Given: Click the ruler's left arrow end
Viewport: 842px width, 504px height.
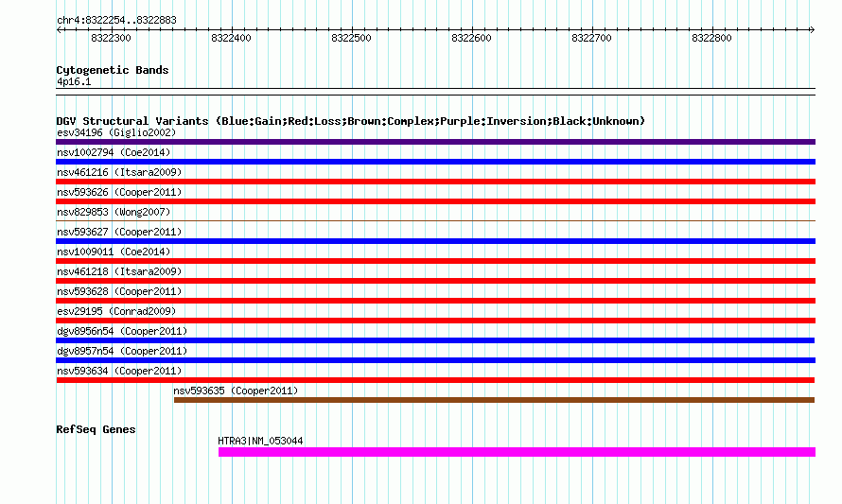Looking at the screenshot, I should click(x=59, y=29).
